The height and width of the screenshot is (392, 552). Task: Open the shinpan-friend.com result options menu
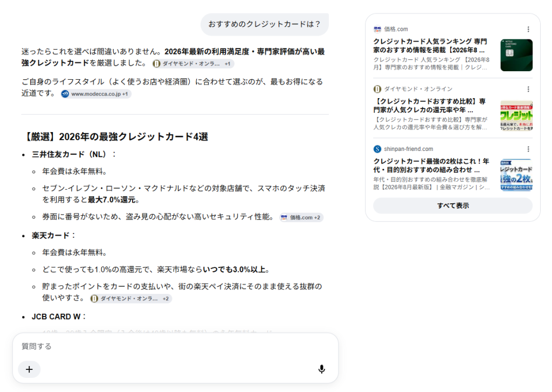(x=528, y=149)
